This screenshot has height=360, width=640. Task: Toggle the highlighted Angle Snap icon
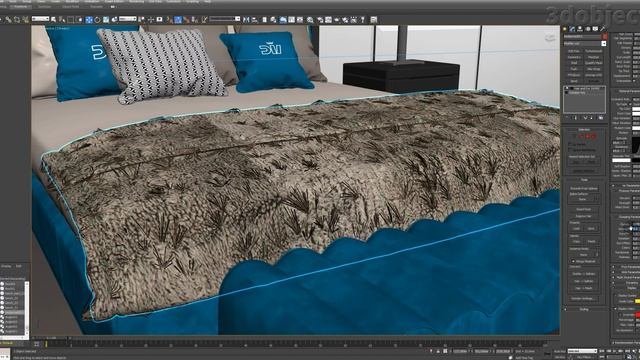[x=178, y=19]
